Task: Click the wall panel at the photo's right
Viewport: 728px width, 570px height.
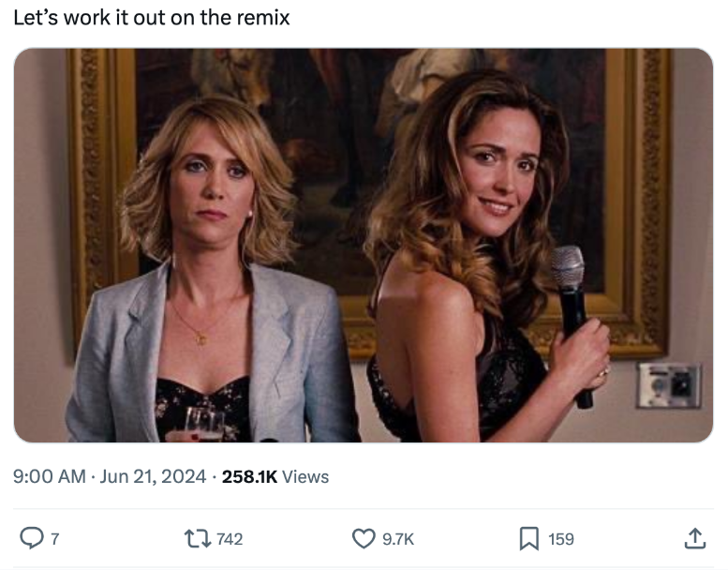Action: point(668,384)
